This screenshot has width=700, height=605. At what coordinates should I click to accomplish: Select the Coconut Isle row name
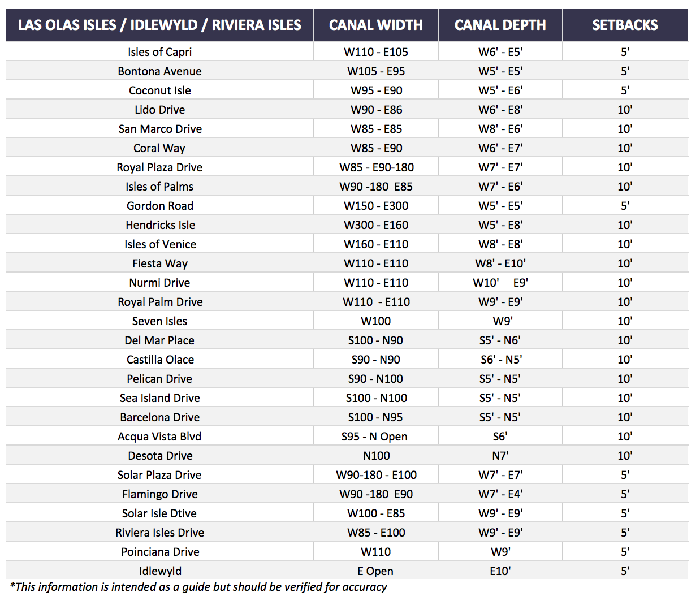click(x=159, y=90)
